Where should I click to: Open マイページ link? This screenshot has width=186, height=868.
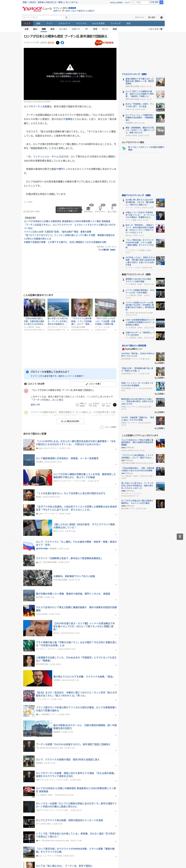coord(139,18)
